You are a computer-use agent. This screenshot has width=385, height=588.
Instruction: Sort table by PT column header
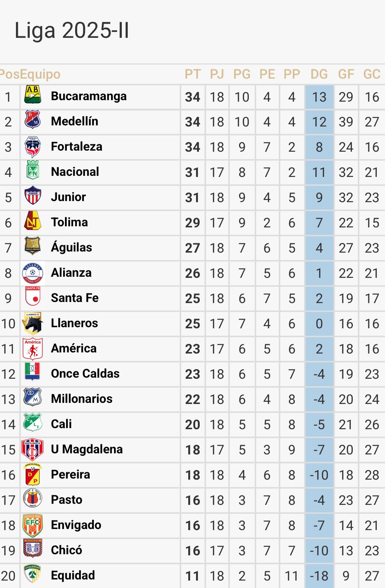pyautogui.click(x=192, y=74)
